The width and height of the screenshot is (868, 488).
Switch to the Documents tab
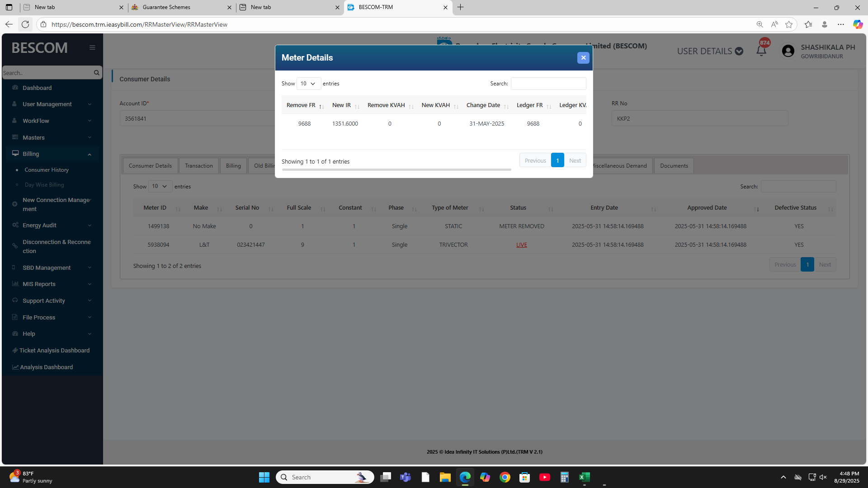pos(674,166)
